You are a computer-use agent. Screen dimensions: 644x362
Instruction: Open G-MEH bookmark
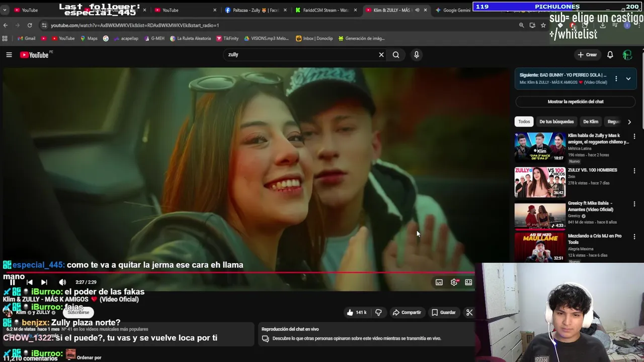[x=153, y=38]
